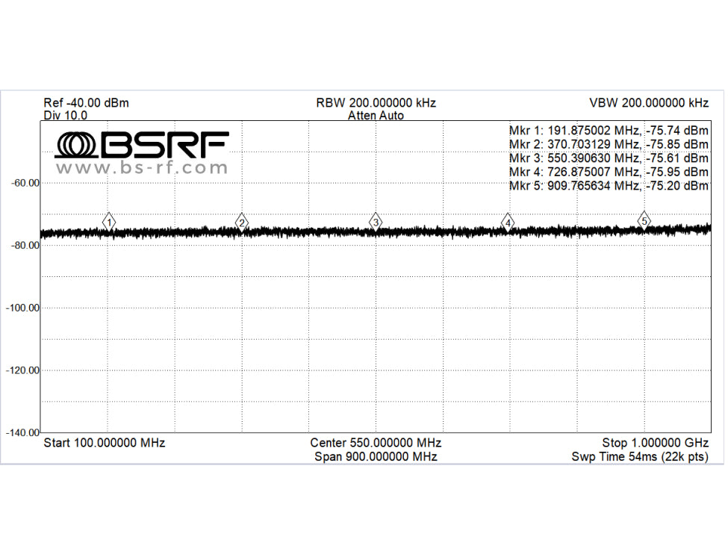728x560 pixels.
Task: Click the VBW 200 kHz readout
Action: pos(649,103)
